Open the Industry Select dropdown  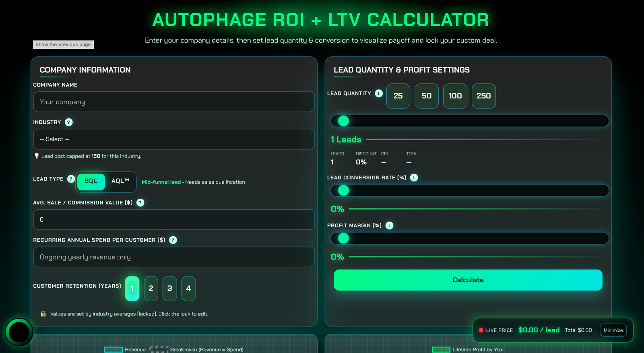tap(174, 139)
